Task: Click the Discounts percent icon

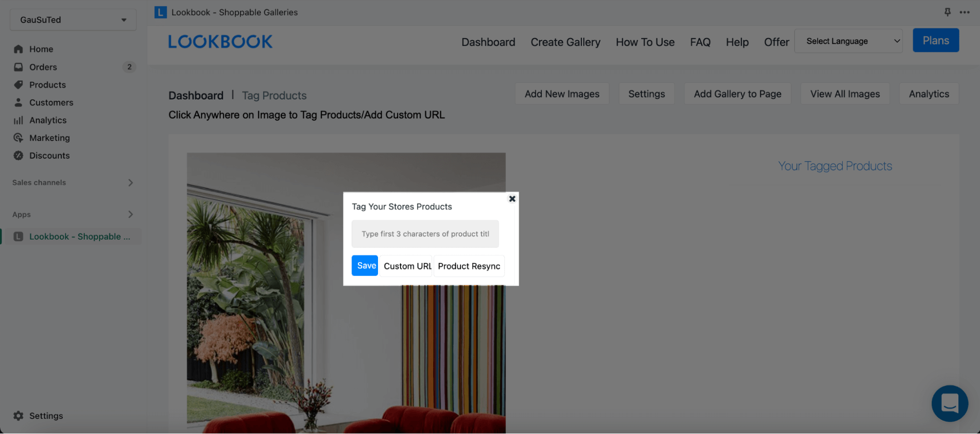Action: click(19, 155)
